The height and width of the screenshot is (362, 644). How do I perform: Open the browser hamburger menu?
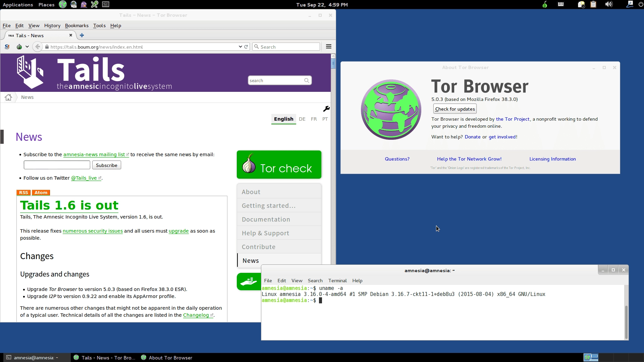(329, 47)
